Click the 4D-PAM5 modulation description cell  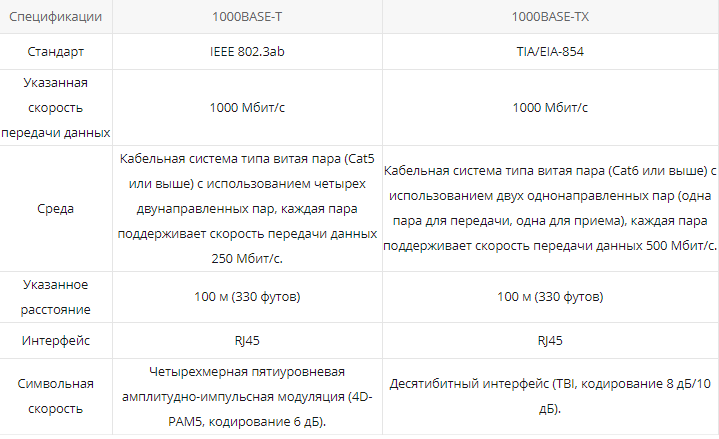click(x=247, y=396)
